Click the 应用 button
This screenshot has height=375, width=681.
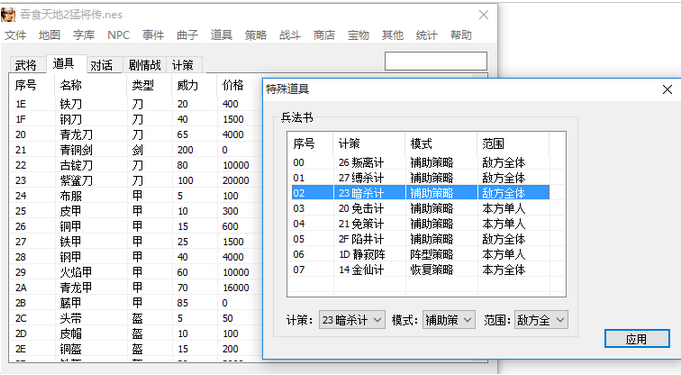tap(637, 338)
